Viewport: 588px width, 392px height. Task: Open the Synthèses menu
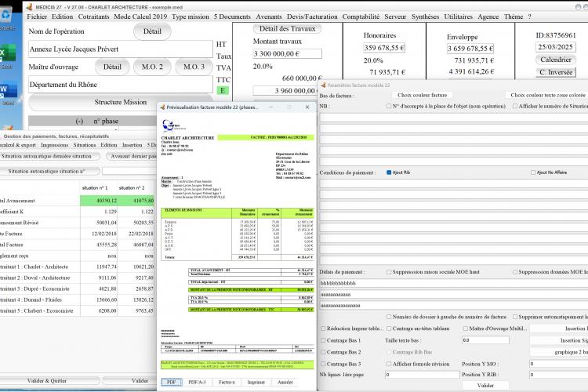tap(425, 16)
